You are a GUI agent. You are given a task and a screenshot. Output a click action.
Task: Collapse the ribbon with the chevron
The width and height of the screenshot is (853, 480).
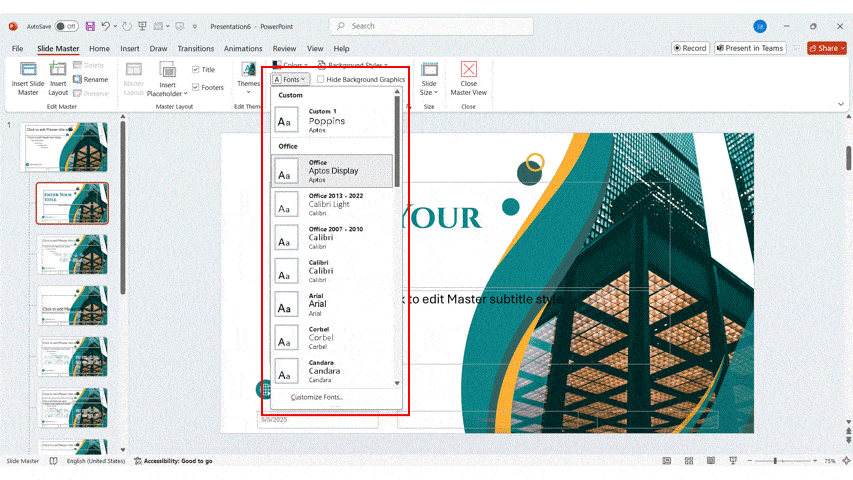840,104
